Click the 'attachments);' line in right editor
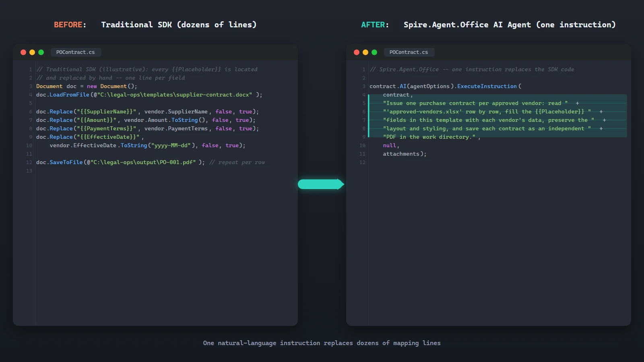 tap(405, 154)
